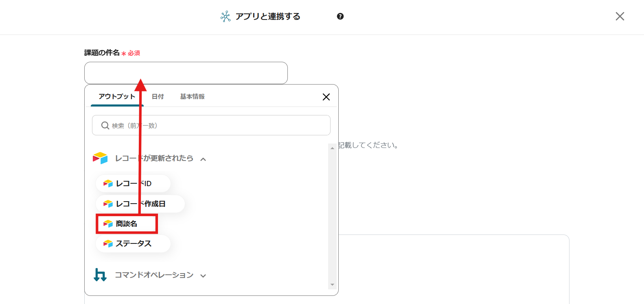Expand the コマンドオペレーション section
This screenshot has width=644, height=304.
click(203, 276)
